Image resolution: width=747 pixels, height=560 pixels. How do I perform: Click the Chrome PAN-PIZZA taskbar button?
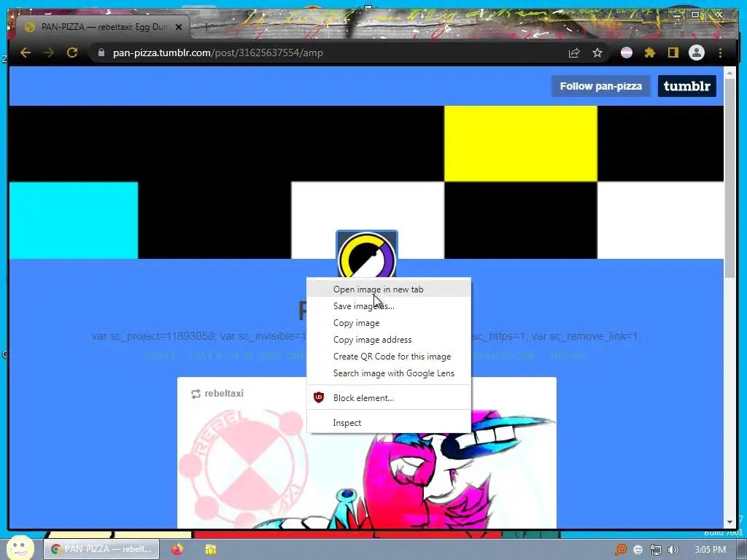(x=101, y=549)
